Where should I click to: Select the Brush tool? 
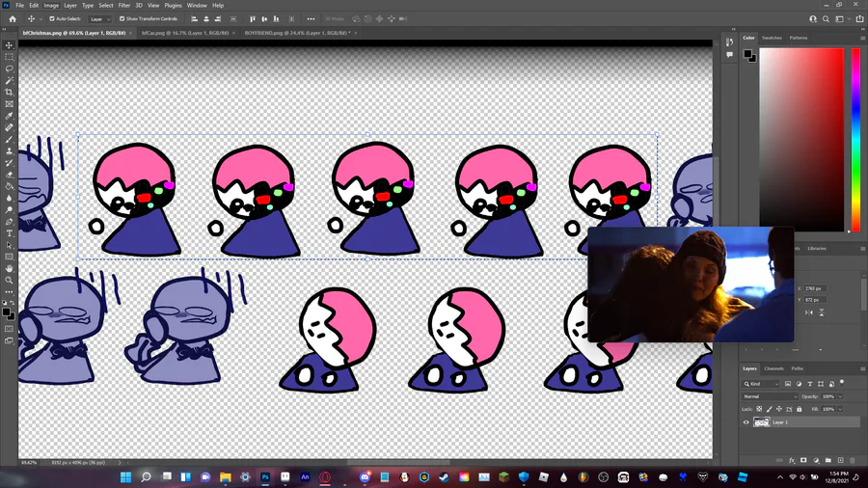[x=9, y=140]
